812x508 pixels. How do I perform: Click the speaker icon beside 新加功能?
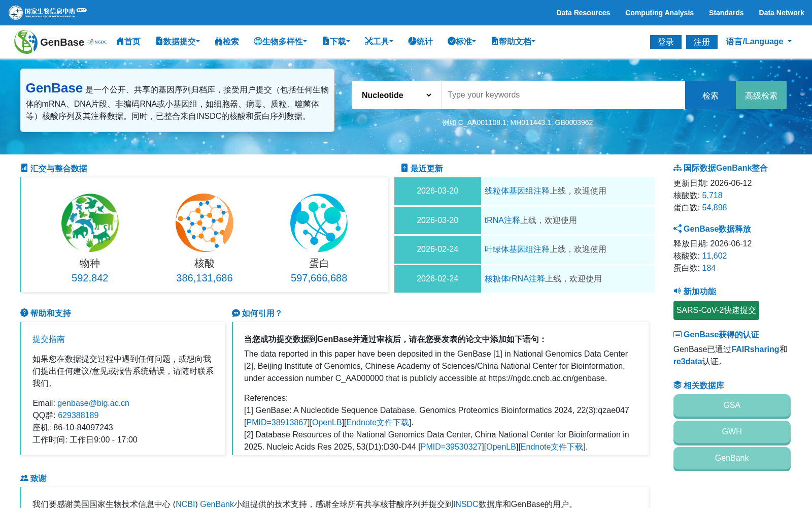pyautogui.click(x=677, y=291)
